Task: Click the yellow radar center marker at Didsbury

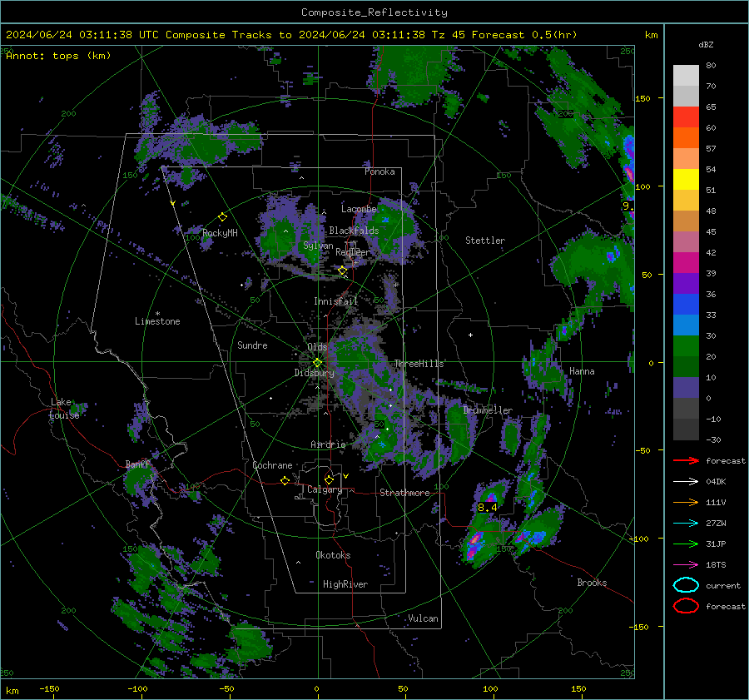Action: 318,363
